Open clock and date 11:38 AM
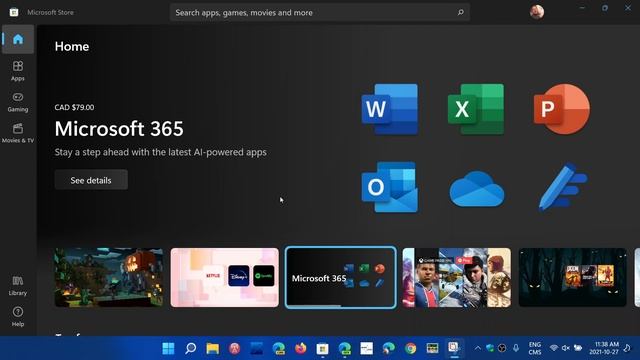Image resolution: width=640 pixels, height=360 pixels. 604,348
